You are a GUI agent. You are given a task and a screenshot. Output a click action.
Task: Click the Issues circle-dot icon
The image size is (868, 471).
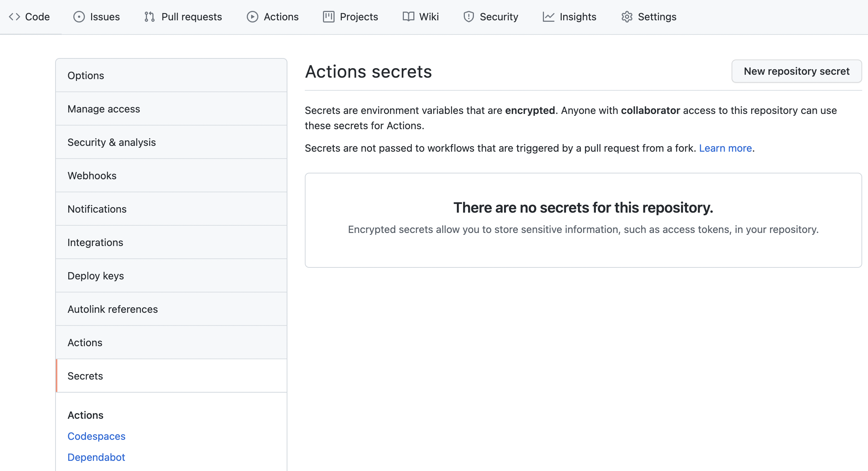[x=79, y=17]
